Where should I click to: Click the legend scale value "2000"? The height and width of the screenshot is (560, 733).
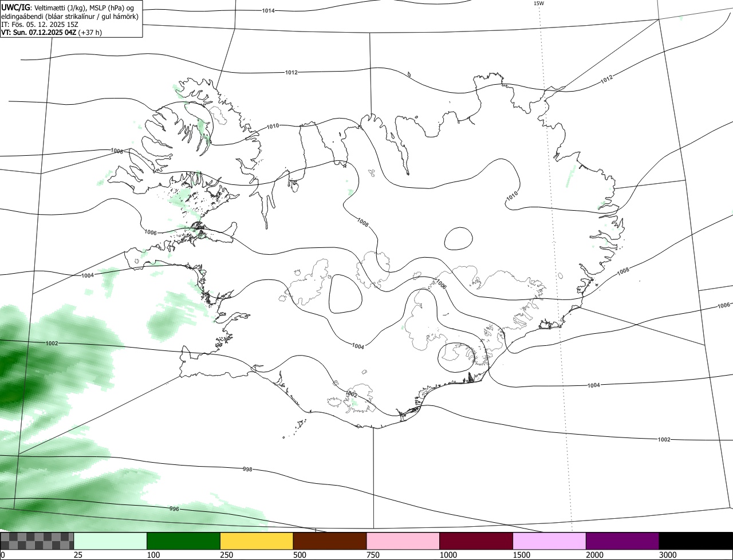(595, 555)
